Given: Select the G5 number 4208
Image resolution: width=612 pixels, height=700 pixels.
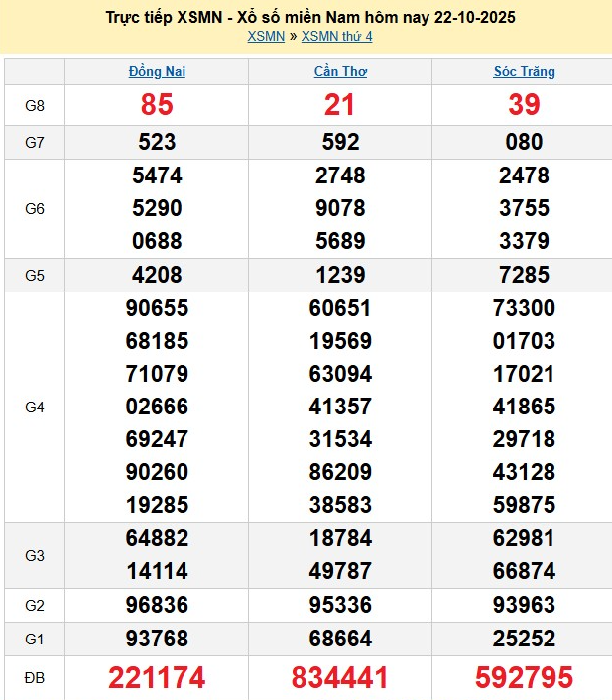Looking at the screenshot, I should [157, 276].
